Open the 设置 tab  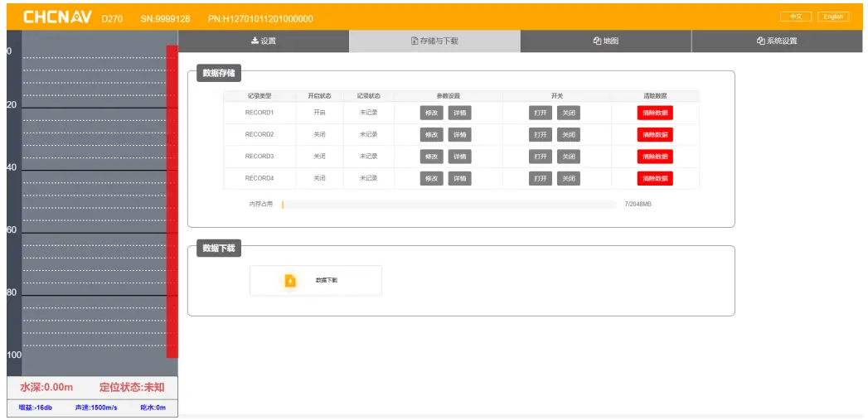264,41
